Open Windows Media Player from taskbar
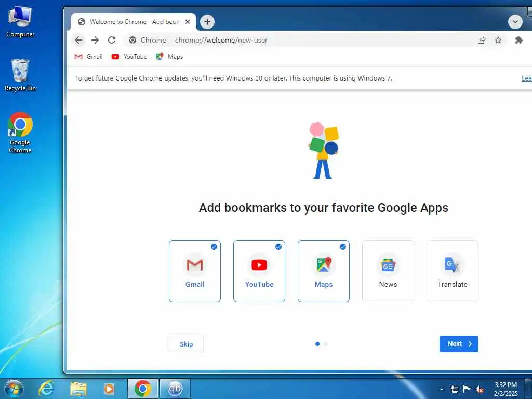Viewport: 532px width, 399px height. pyautogui.click(x=110, y=389)
